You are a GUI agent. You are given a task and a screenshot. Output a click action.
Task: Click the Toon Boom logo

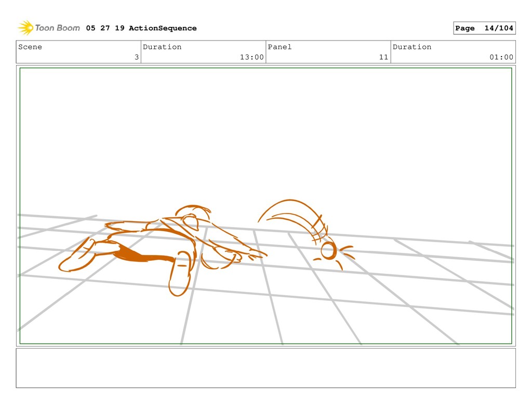click(x=49, y=28)
